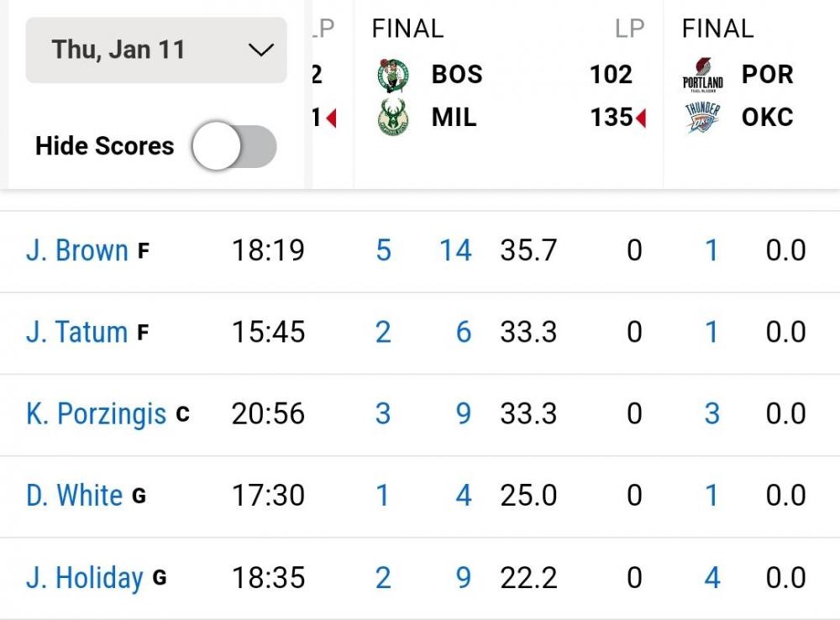
Task: Click the BOS team abbreviation
Action: 457,75
